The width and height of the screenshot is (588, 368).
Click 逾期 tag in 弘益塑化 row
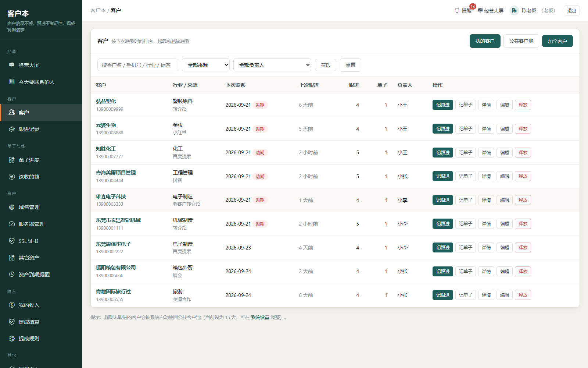pyautogui.click(x=260, y=105)
